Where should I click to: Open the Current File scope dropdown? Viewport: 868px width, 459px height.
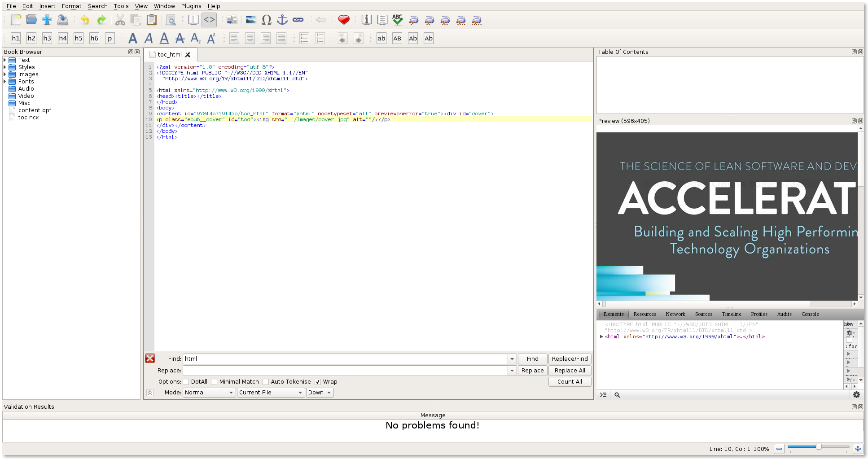(x=271, y=393)
